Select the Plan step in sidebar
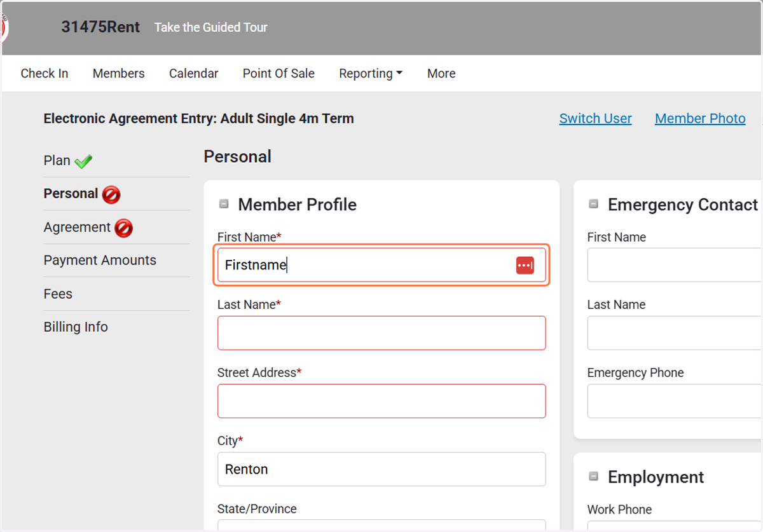Image resolution: width=763 pixels, height=532 pixels. click(57, 161)
